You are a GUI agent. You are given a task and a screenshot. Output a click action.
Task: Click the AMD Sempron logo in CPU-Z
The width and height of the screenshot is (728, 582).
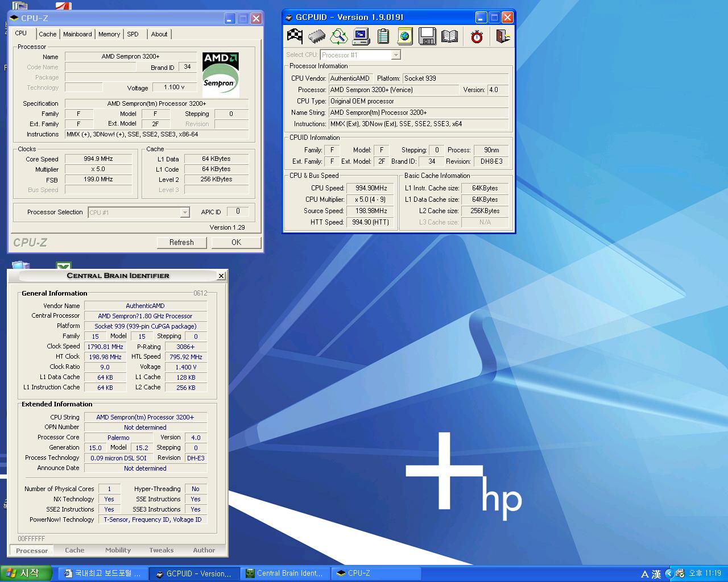point(221,74)
